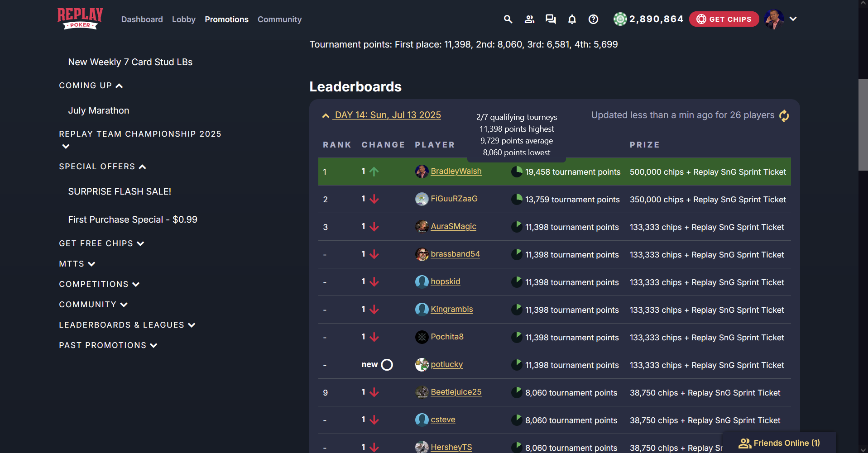The height and width of the screenshot is (453, 868).
Task: Open the friends icon in header
Action: pos(529,19)
